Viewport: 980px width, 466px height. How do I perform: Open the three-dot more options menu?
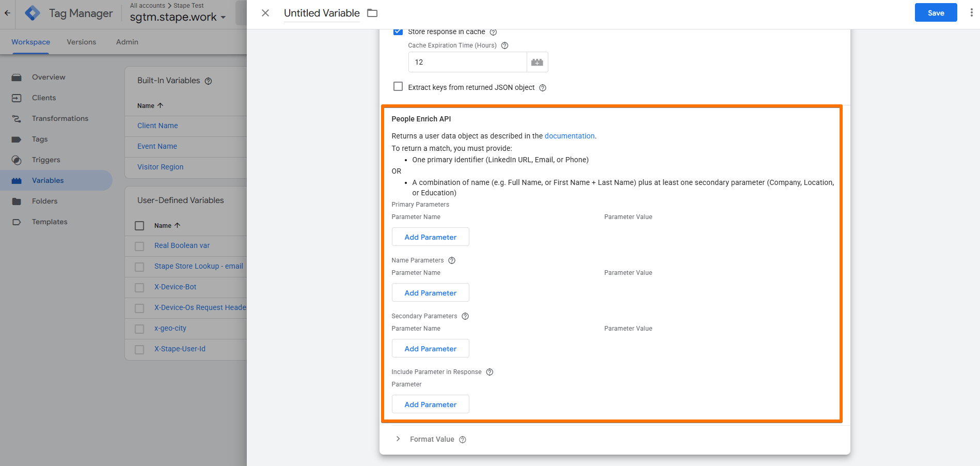971,12
